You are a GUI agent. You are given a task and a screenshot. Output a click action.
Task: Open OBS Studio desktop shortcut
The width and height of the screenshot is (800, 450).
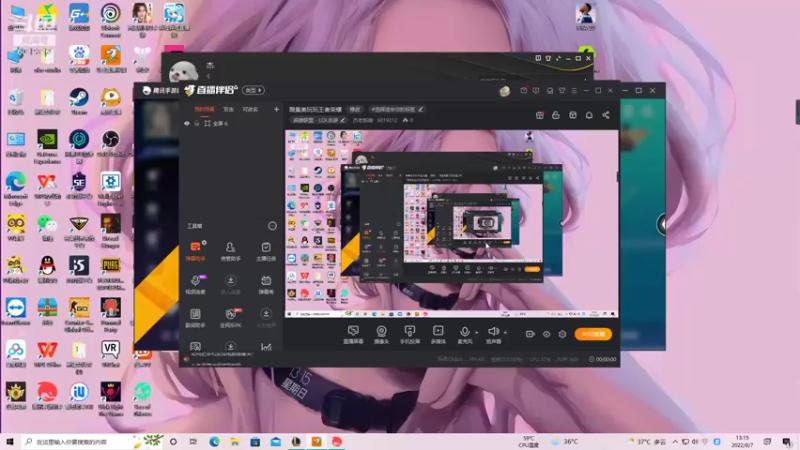[111, 144]
